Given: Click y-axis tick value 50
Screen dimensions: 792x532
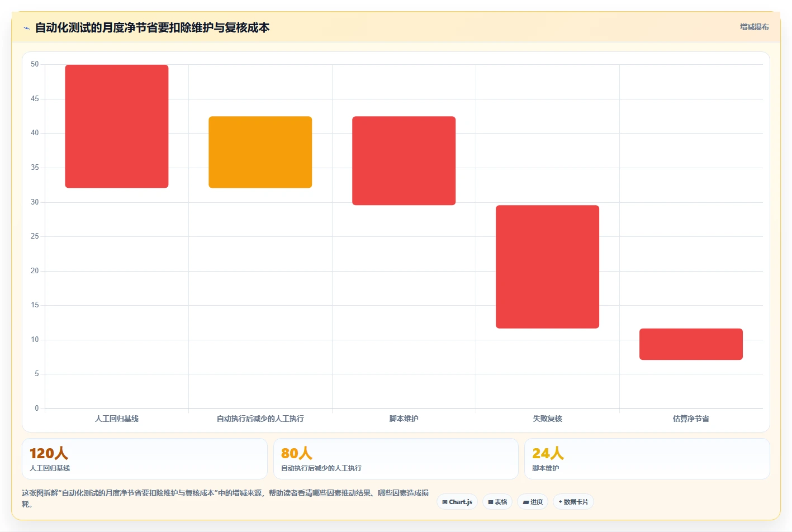Looking at the screenshot, I should 35,64.
